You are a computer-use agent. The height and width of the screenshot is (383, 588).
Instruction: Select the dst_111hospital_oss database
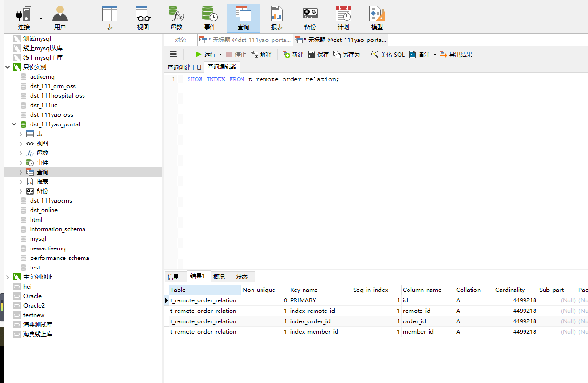[x=57, y=96]
